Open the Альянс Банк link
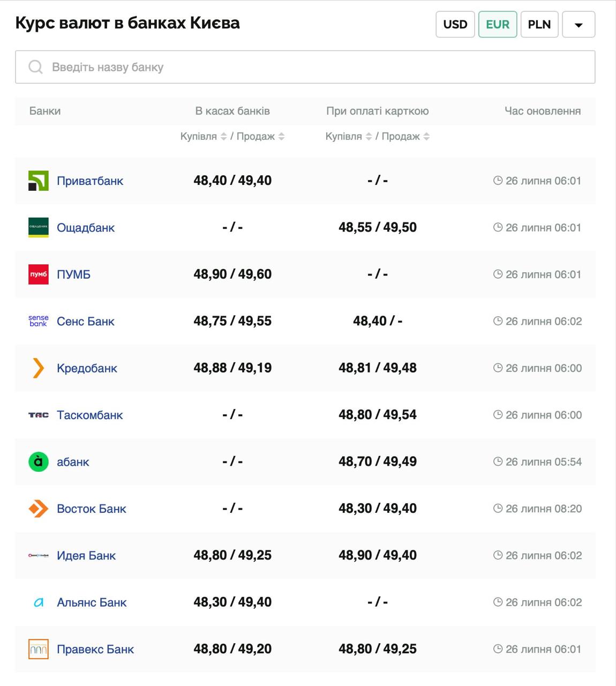Viewport: 616px width, 686px height. tap(92, 602)
